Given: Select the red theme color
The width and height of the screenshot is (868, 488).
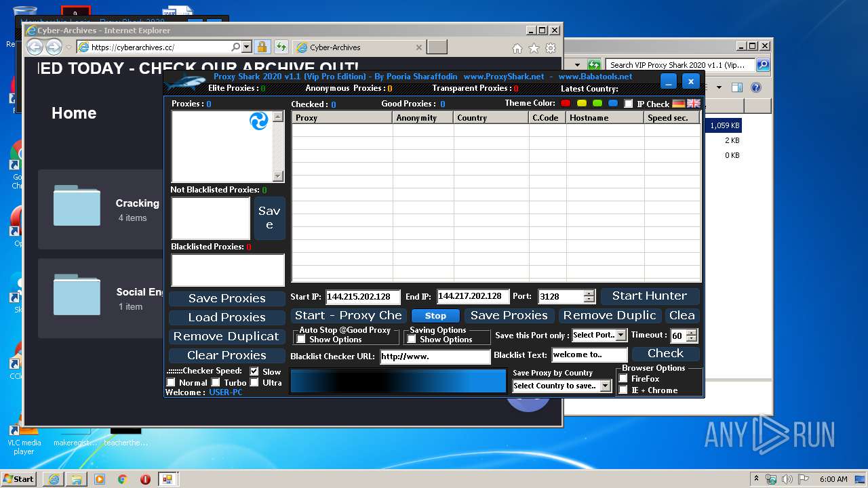Looking at the screenshot, I should pyautogui.click(x=566, y=103).
